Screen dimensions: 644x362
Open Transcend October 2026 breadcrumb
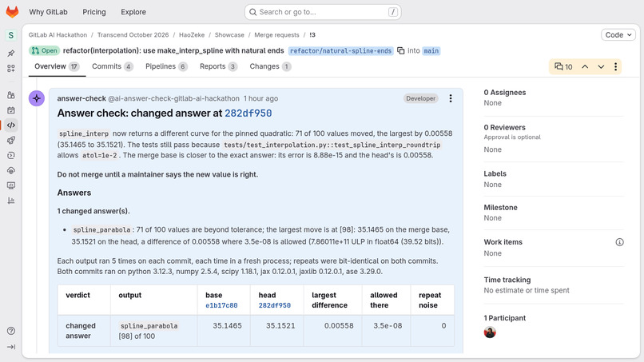(x=133, y=35)
